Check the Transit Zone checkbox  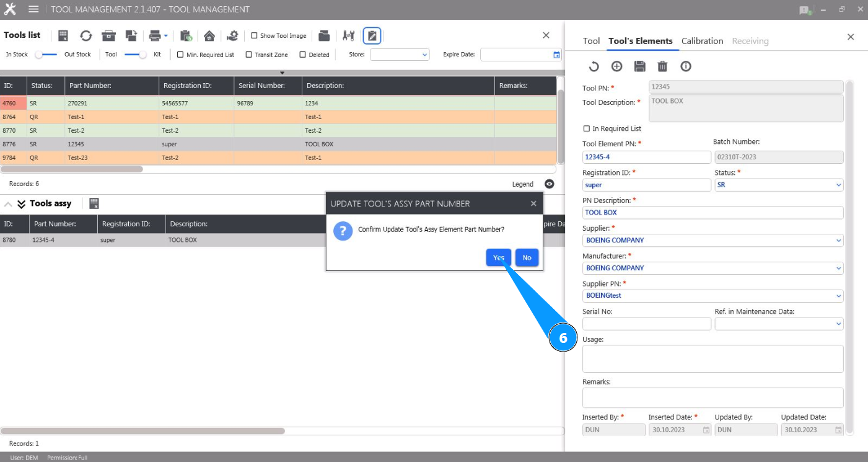(x=249, y=55)
